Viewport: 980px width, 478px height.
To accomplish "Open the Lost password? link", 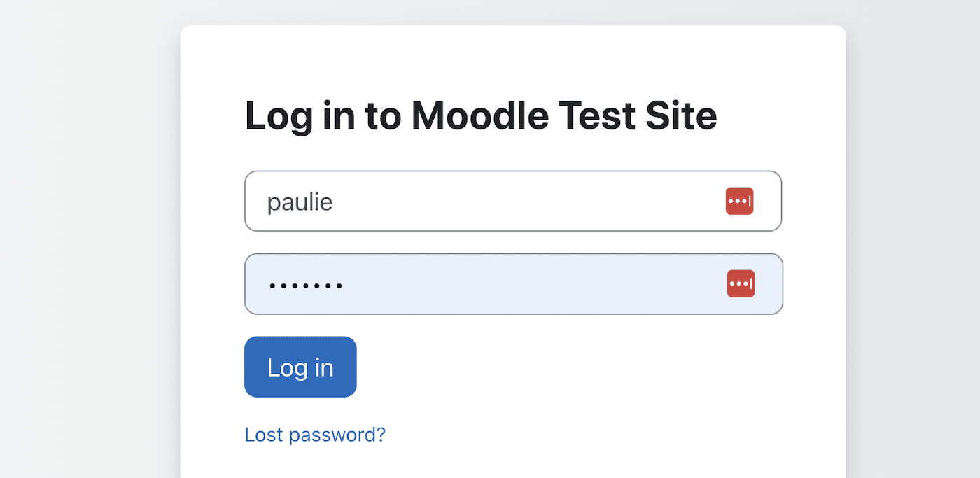I will pyautogui.click(x=315, y=435).
